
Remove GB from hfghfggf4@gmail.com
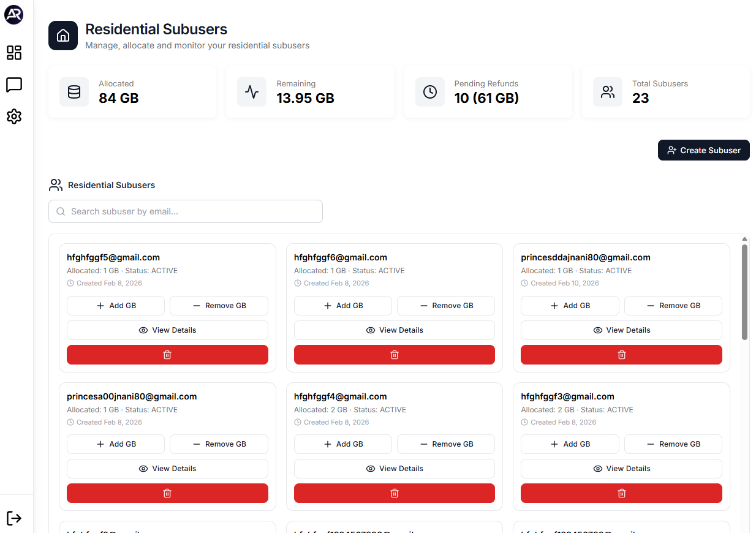(446, 444)
